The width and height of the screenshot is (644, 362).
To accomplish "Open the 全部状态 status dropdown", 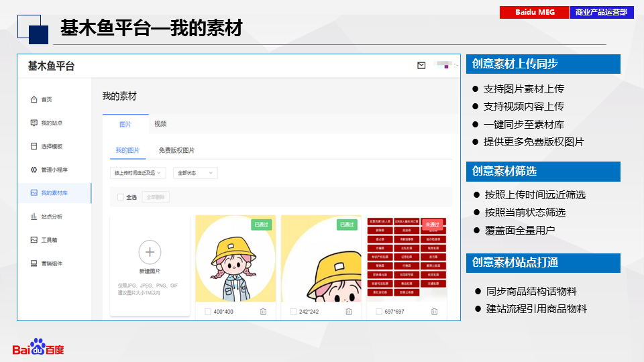I will point(195,173).
